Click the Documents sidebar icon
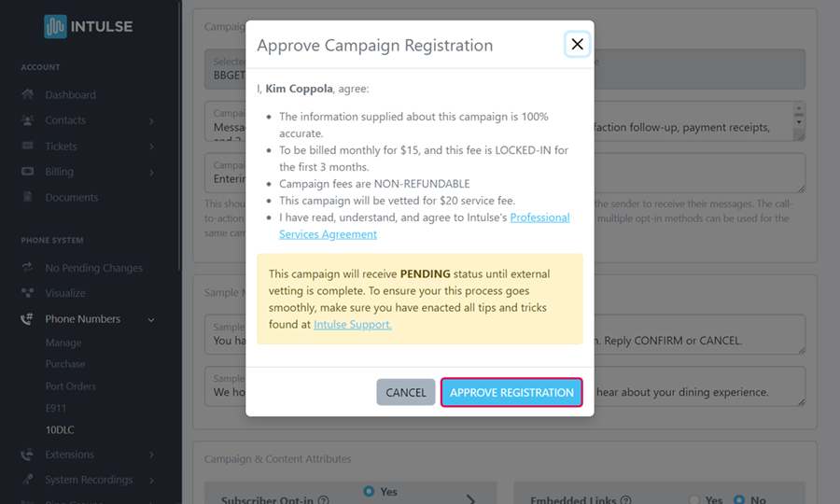840x504 pixels. (28, 198)
